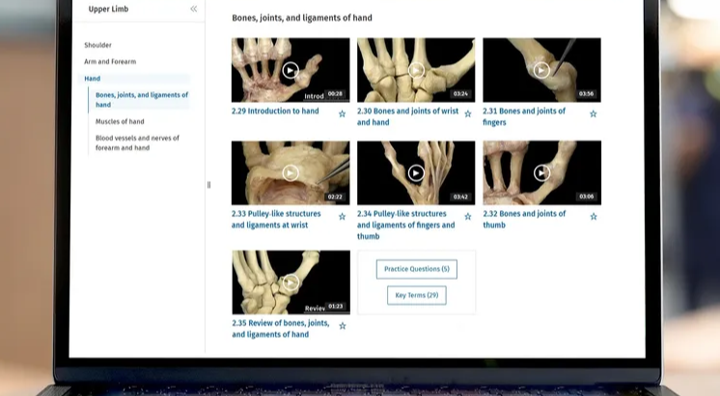
Task: Collapse the Upper Limb sidebar with double chevron
Action: pyautogui.click(x=194, y=9)
